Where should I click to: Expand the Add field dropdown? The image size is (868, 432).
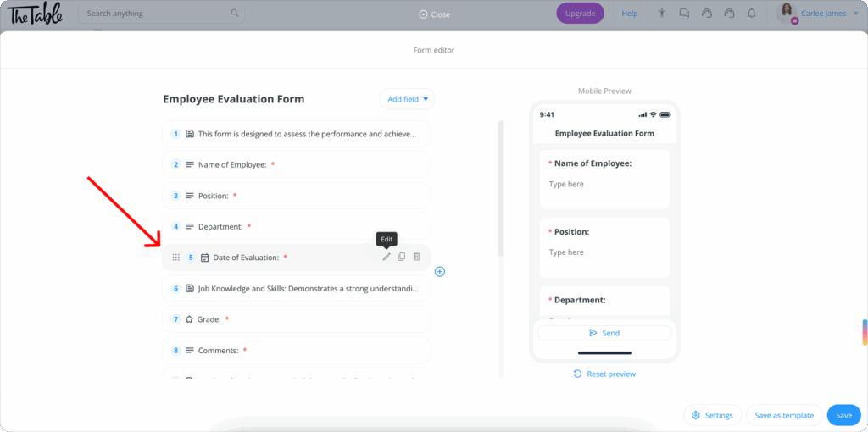click(407, 99)
